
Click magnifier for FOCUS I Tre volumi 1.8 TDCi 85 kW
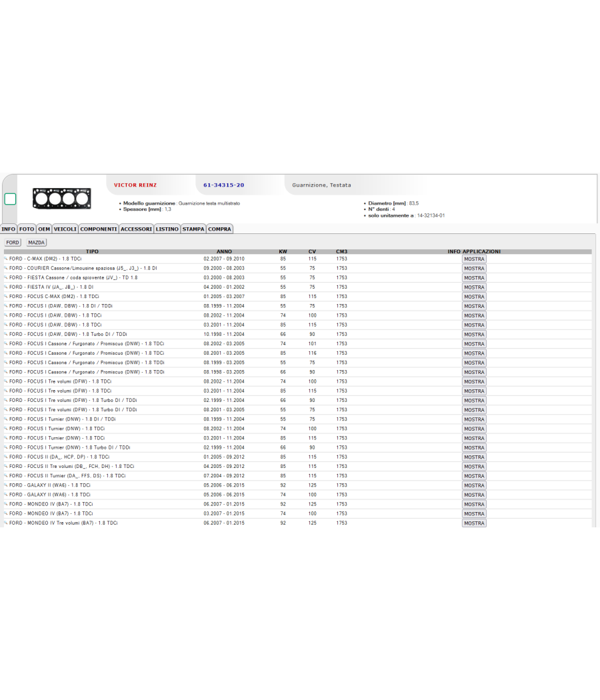(x=6, y=391)
